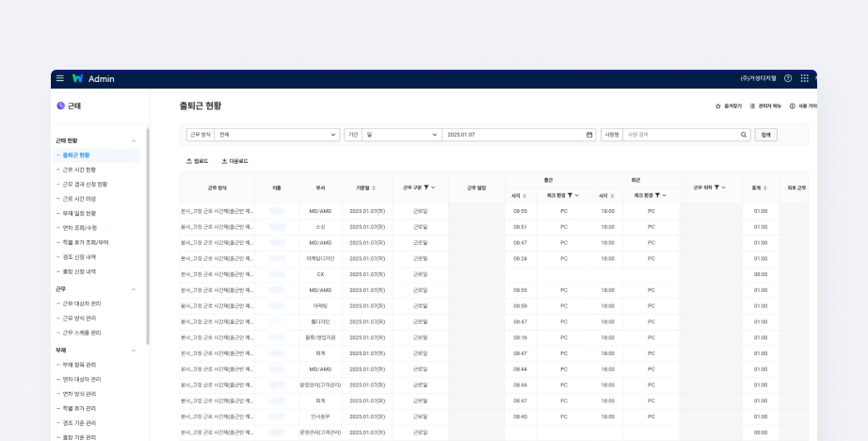
Task: Open the help question mark icon
Action: (788, 78)
